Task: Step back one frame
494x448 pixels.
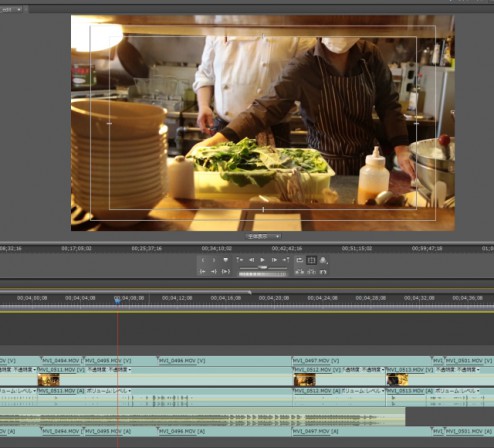Action: pos(252,260)
